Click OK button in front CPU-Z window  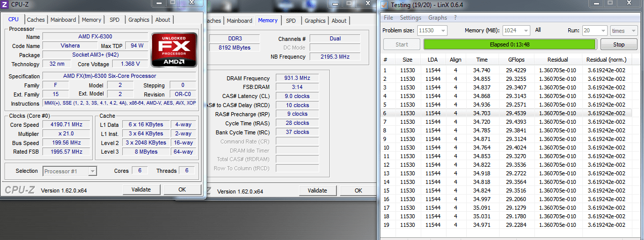click(x=182, y=189)
